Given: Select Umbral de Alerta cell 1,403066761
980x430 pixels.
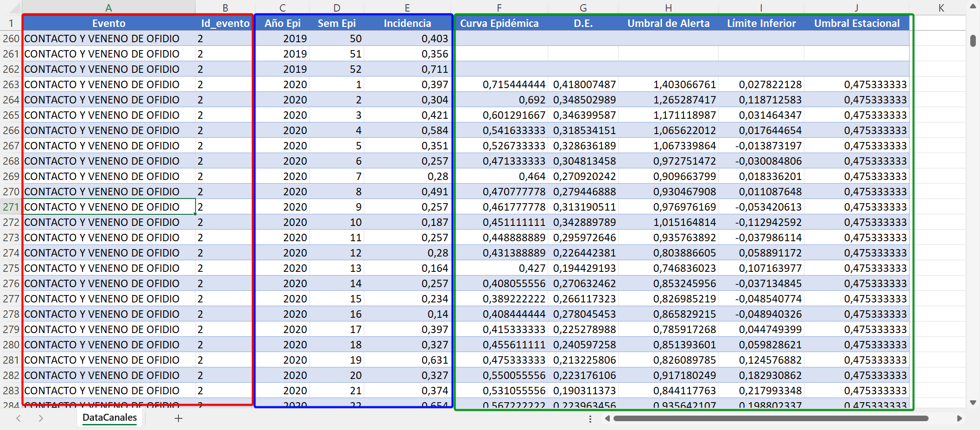Looking at the screenshot, I should click(x=668, y=84).
